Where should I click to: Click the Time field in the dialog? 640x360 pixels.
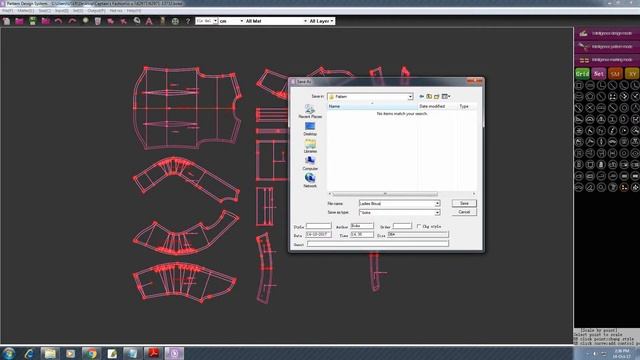362,235
